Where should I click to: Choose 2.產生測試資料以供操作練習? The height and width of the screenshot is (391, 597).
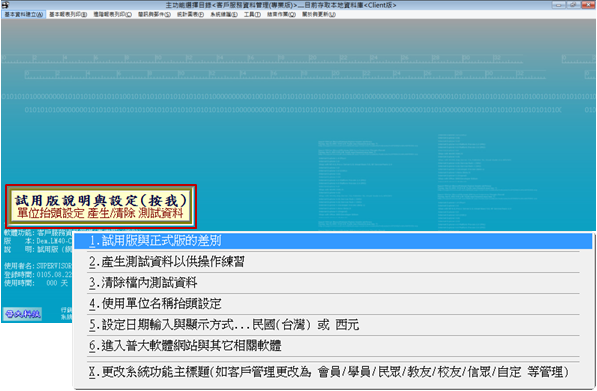coord(333,262)
